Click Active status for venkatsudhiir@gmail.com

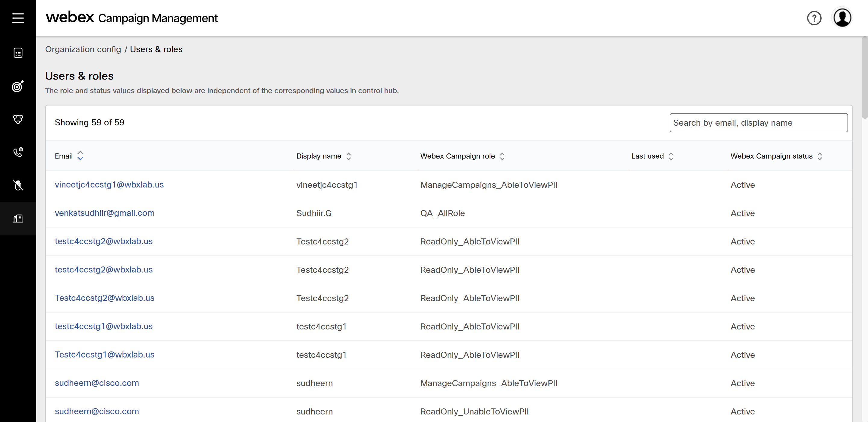pos(742,213)
